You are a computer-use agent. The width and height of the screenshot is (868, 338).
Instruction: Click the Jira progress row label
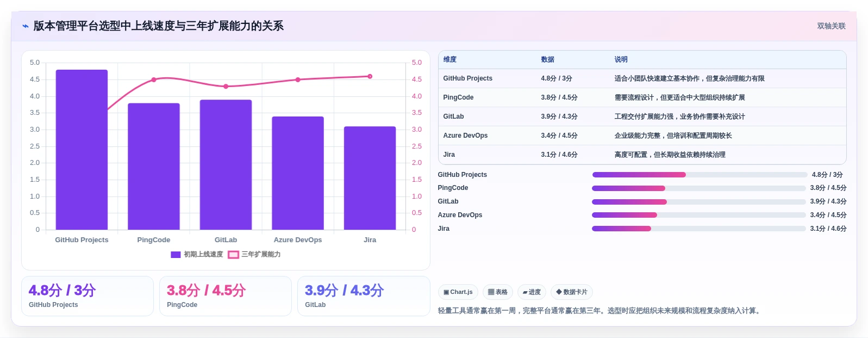click(x=444, y=229)
